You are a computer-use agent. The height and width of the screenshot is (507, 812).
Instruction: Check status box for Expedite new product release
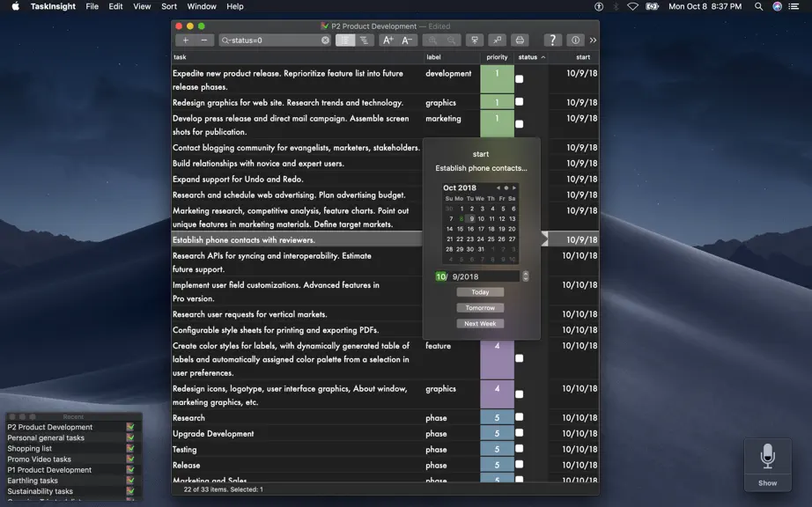(x=520, y=79)
